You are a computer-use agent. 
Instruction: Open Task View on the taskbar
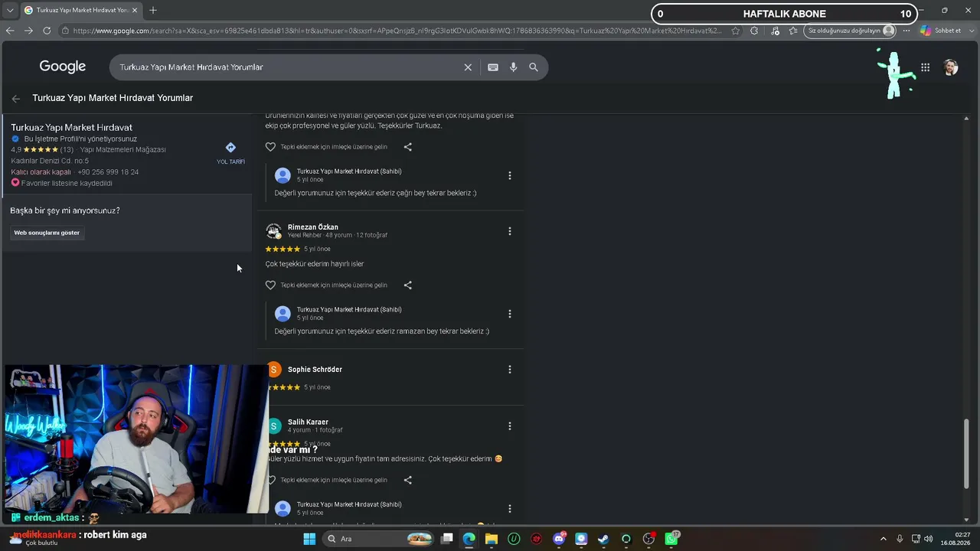click(x=447, y=539)
